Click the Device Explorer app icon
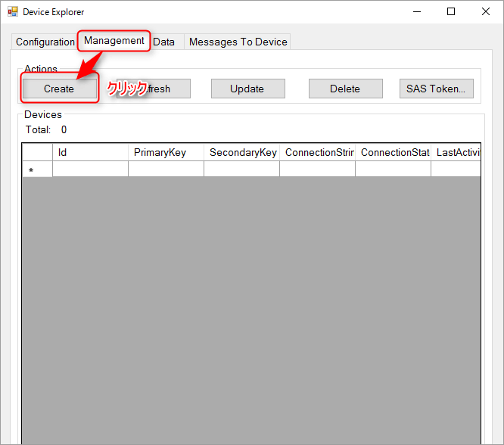Image resolution: width=504 pixels, height=445 pixels. [12, 12]
